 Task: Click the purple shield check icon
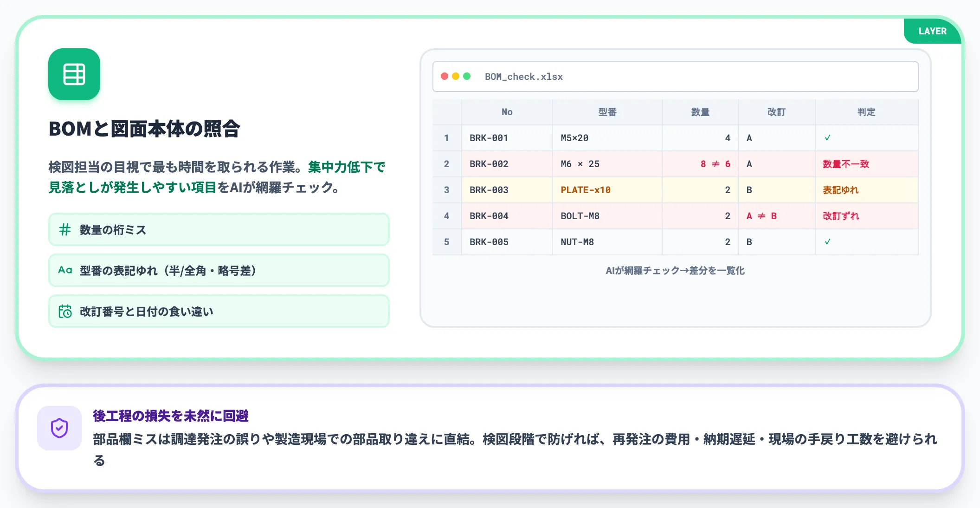tap(59, 428)
